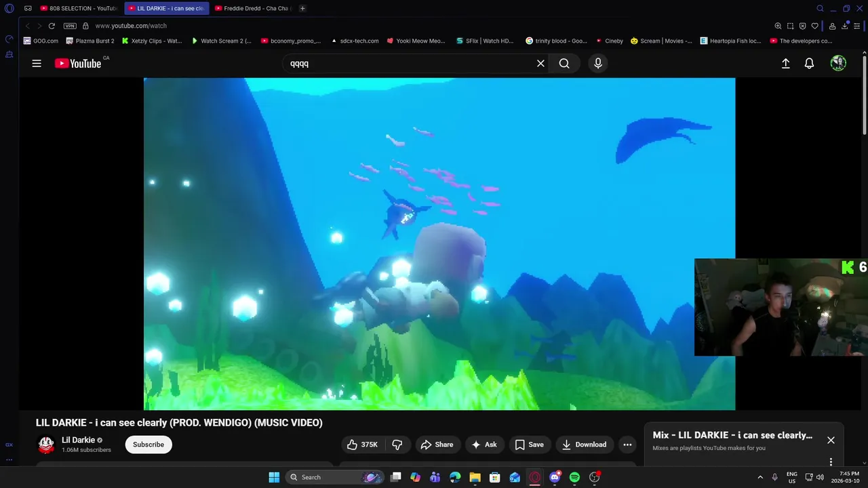Open the sdcx-tech.com bookmark
868x488 pixels.
pos(355,41)
